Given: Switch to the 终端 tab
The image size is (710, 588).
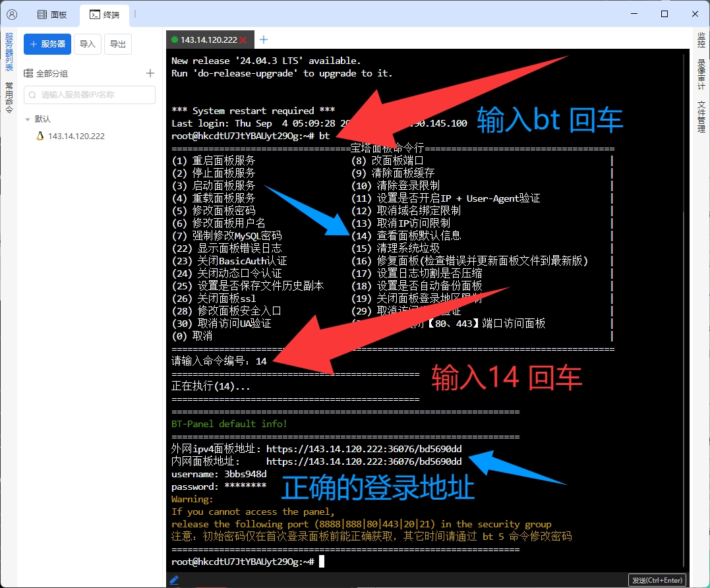Looking at the screenshot, I should click(x=105, y=15).
